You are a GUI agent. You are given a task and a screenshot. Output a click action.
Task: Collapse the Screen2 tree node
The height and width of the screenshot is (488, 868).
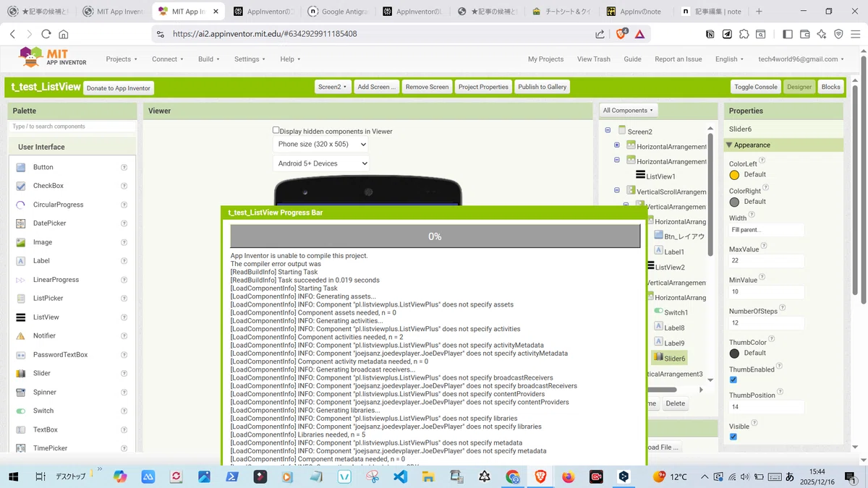click(x=608, y=131)
